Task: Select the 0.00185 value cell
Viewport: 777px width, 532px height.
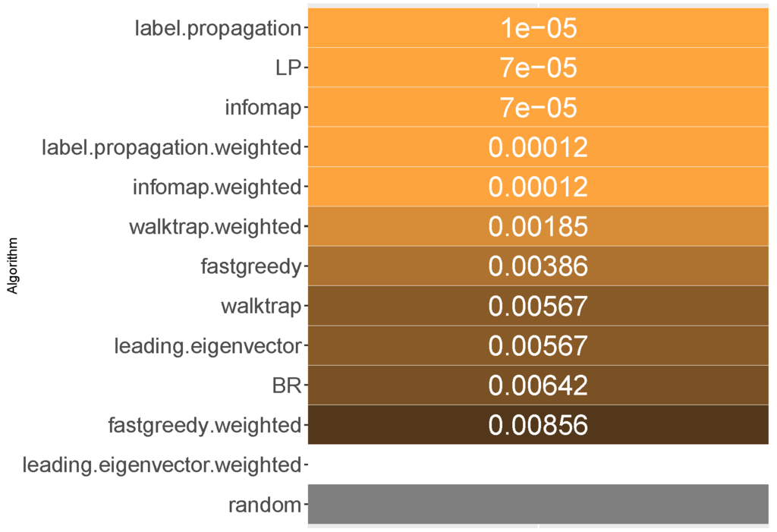Action: [538, 226]
